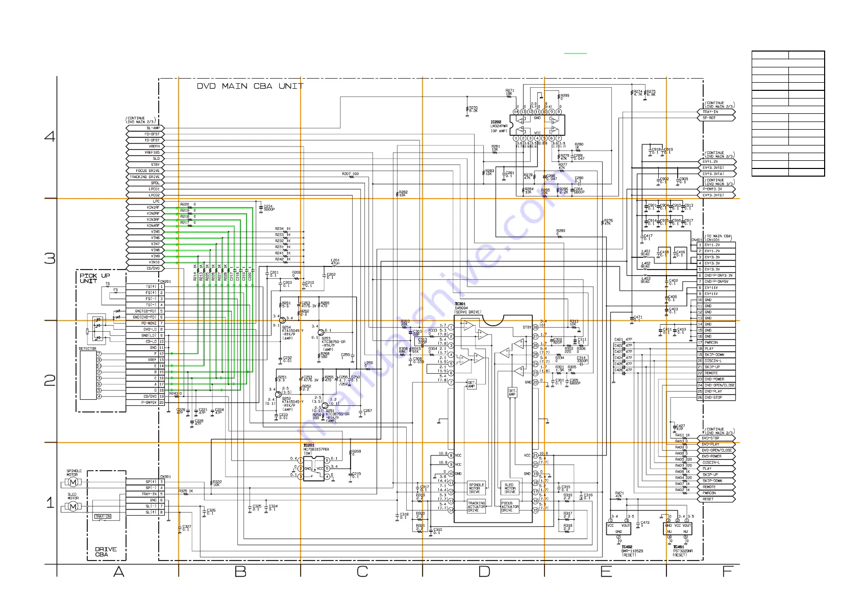This screenshot has height=608, width=868.
Task: Click grid column letter 'C' along bottom
Action: pos(362,572)
